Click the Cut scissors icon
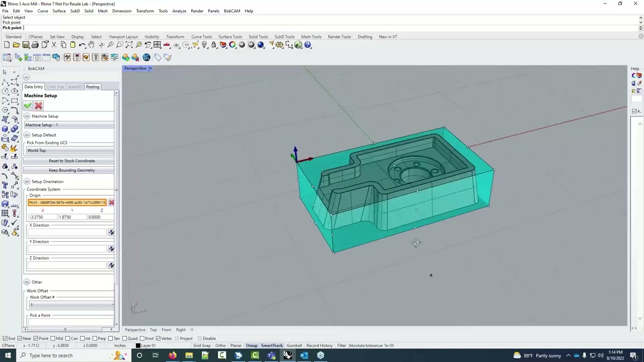This screenshot has width=644, height=362. tap(54, 45)
